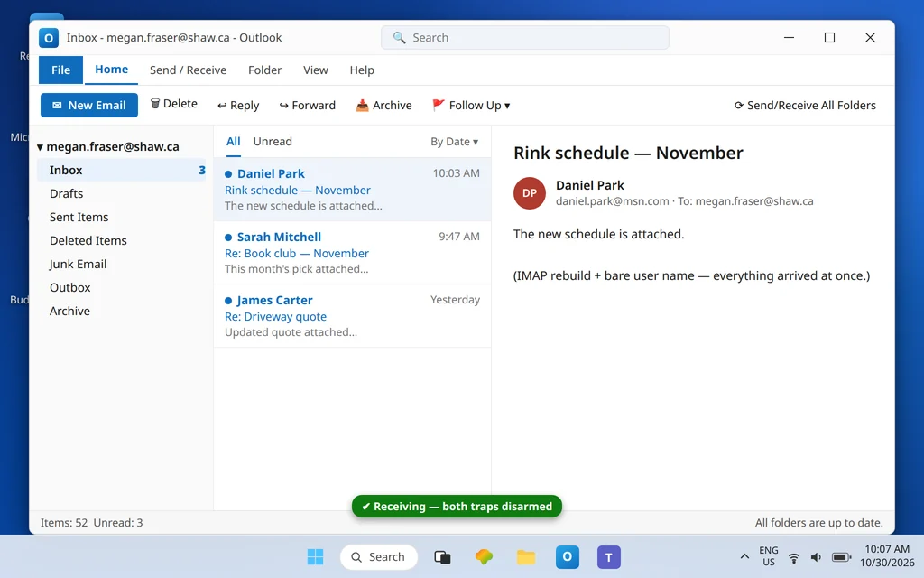Click the New Email button
The width and height of the screenshot is (924, 578).
point(89,105)
